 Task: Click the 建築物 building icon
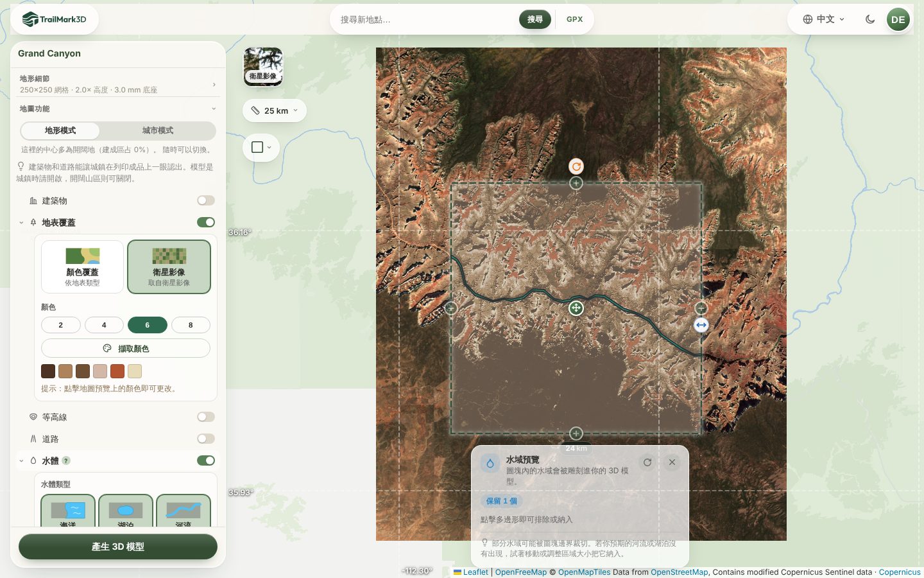coord(33,201)
